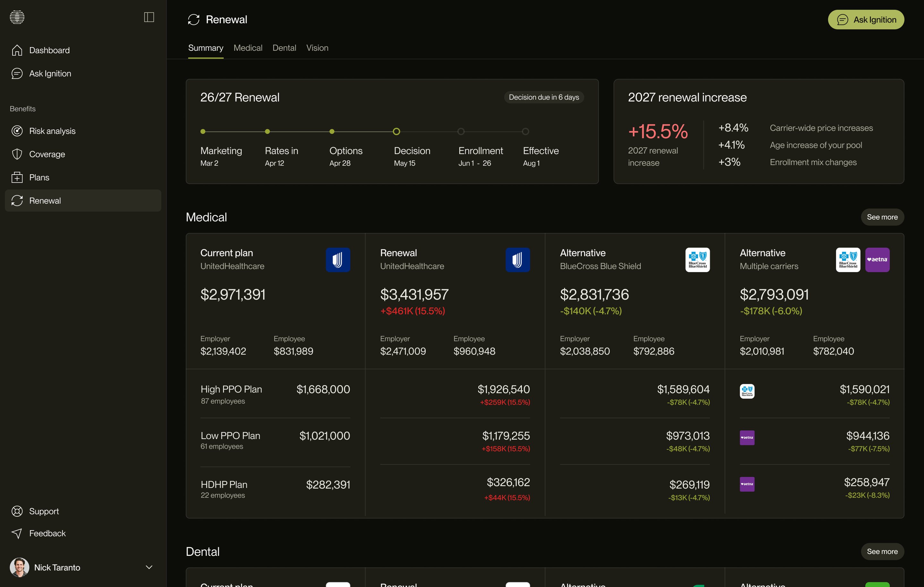924x587 pixels.
Task: Select the Effective milestone marker
Action: 525,132
